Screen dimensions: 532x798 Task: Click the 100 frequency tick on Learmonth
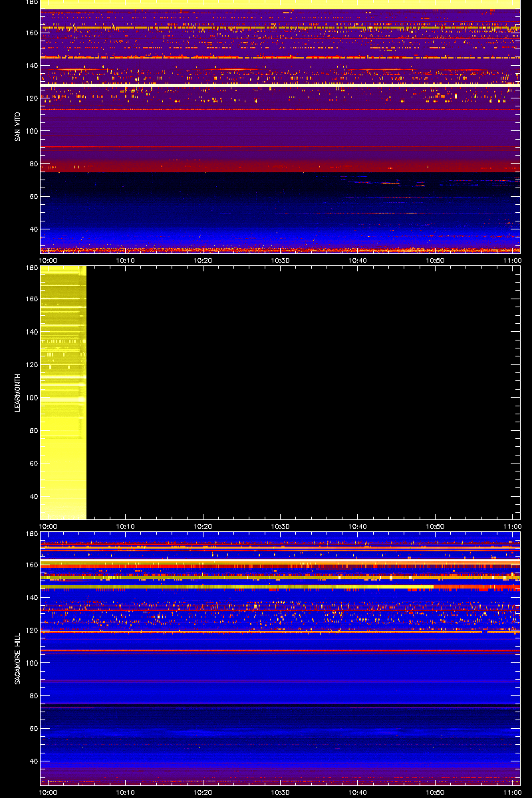31,397
